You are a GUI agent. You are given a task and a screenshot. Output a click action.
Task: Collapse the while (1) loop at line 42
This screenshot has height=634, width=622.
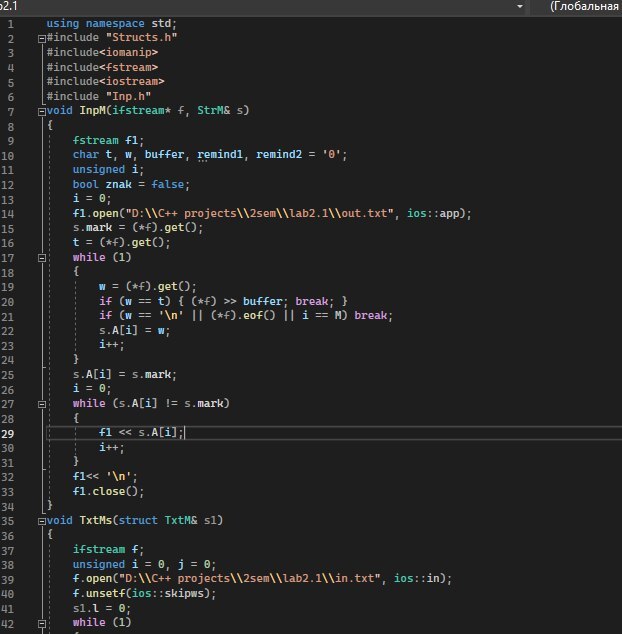tap(42, 624)
